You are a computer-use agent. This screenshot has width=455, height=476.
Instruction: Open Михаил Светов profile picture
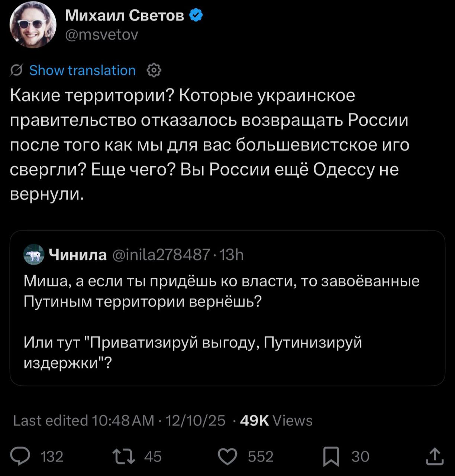point(33,25)
